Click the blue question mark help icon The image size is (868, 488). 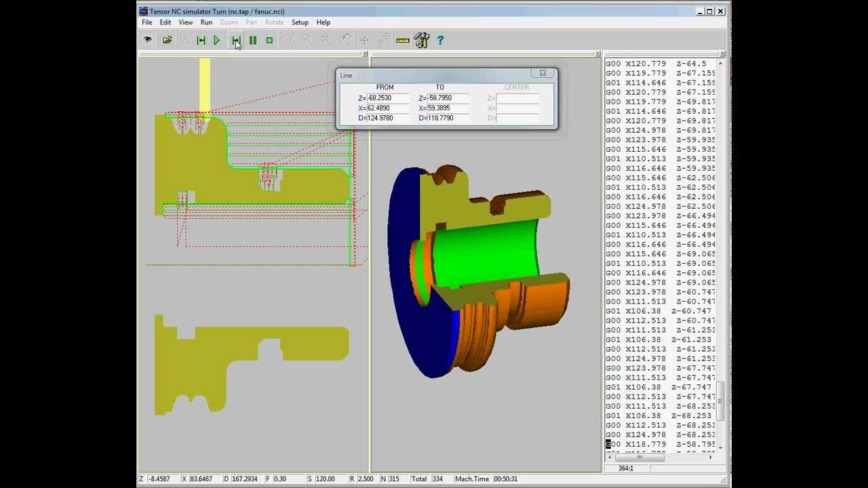point(440,41)
